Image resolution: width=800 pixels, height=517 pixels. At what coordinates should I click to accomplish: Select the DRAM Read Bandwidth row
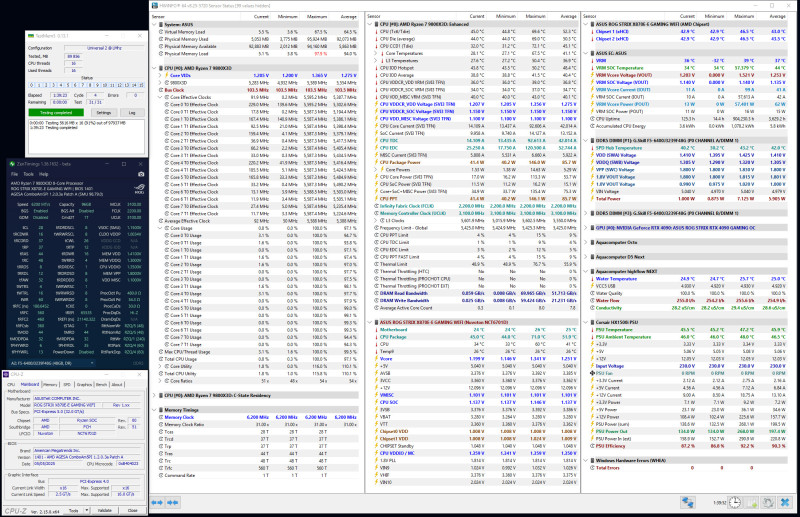point(476,293)
